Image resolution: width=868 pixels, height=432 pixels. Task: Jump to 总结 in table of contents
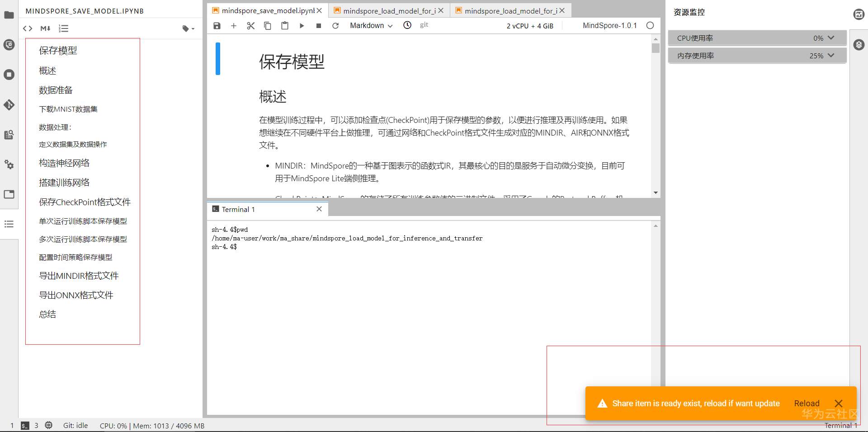47,314
